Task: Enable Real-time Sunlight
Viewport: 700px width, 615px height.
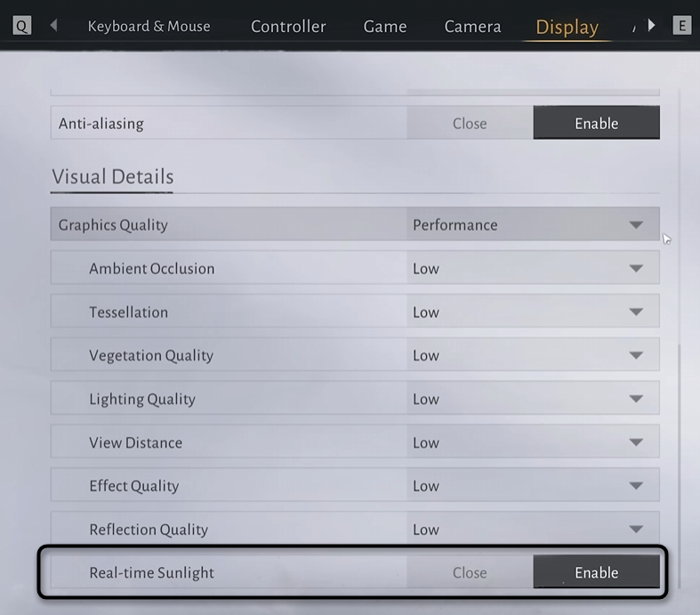Action: pyautogui.click(x=596, y=573)
